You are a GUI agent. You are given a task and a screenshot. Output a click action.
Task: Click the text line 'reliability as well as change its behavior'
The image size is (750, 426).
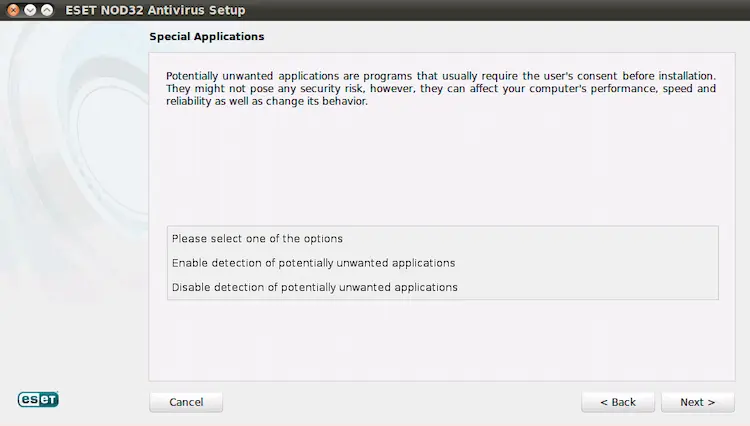(267, 101)
